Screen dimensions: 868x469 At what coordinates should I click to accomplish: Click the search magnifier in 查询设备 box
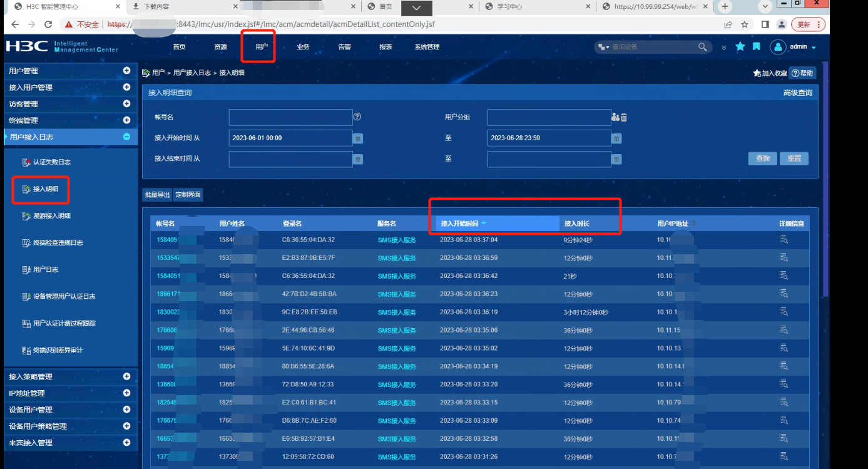pos(702,47)
